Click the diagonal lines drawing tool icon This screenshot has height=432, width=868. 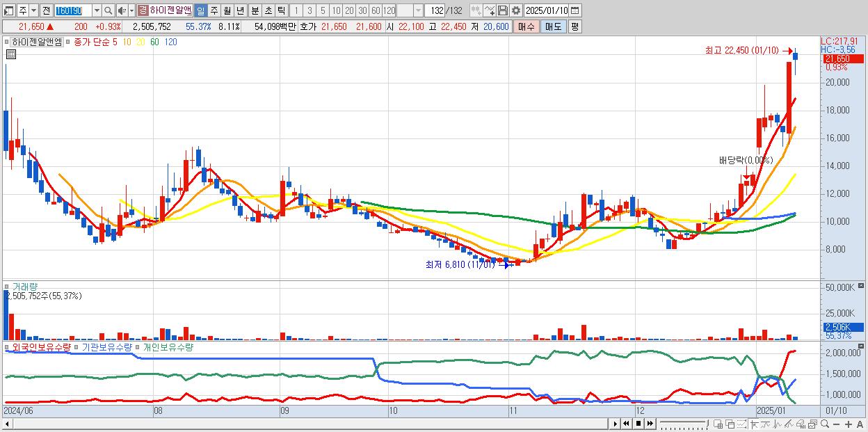[x=789, y=424]
